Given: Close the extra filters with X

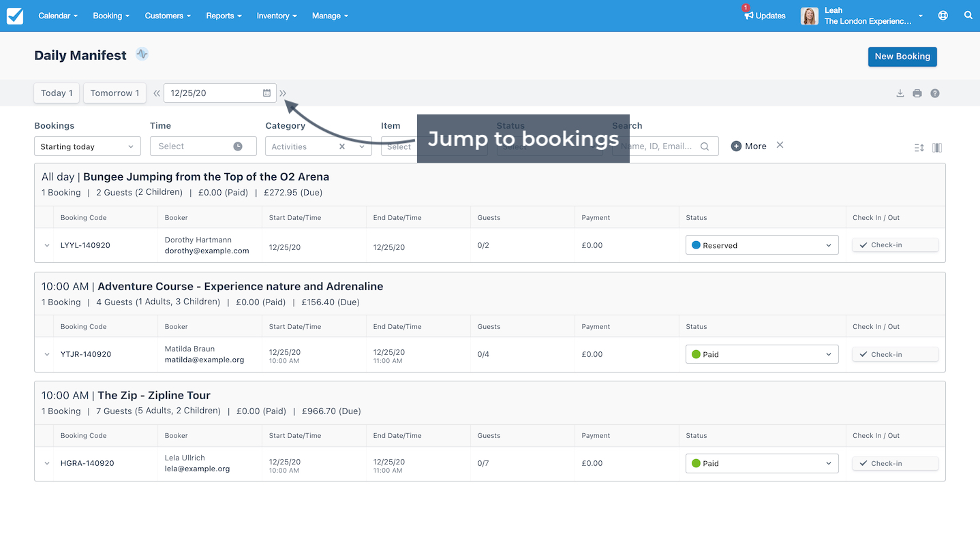Looking at the screenshot, I should coord(780,145).
